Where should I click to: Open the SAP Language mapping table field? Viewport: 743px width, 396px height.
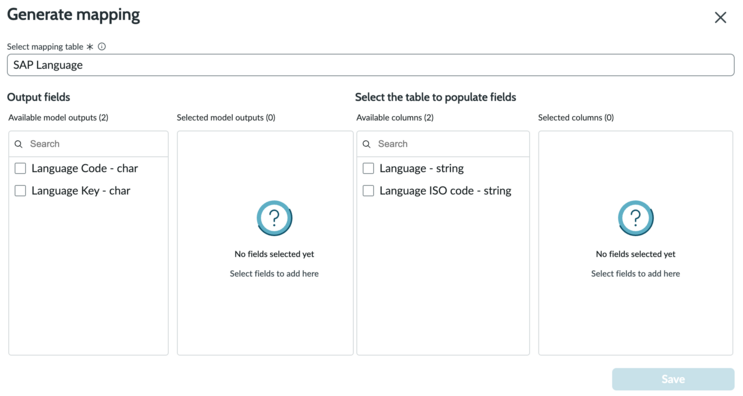[371, 65]
